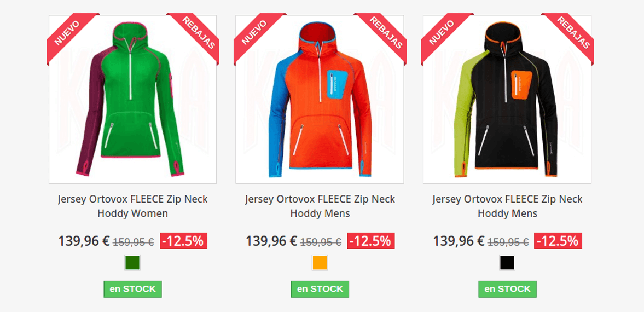Screen dimensions: 644x312
Task: Click en STOCK badge under black hoody
Action: (507, 289)
